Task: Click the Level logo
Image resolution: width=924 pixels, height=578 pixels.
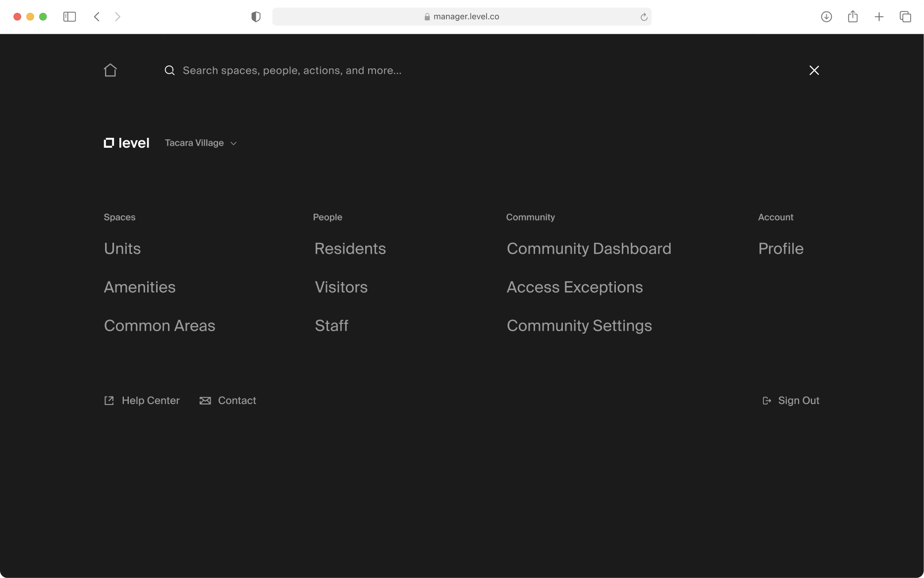Action: [126, 143]
